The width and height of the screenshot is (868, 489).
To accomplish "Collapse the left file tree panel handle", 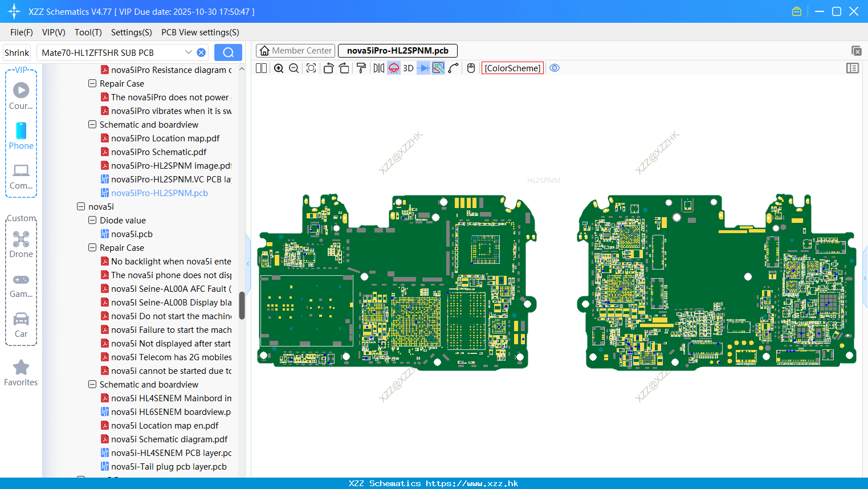I will [248, 263].
